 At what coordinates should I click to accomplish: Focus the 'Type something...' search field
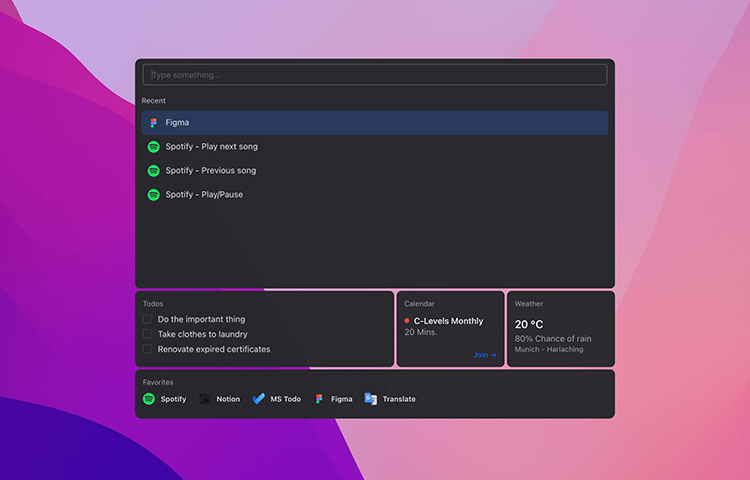(375, 75)
